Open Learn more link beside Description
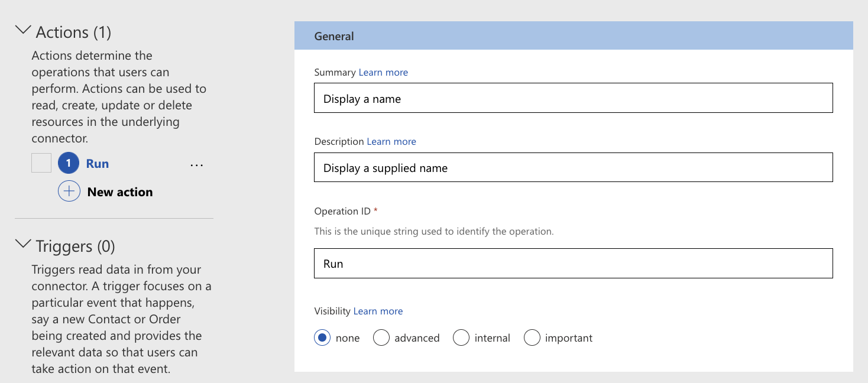Image resolution: width=868 pixels, height=383 pixels. tap(391, 141)
